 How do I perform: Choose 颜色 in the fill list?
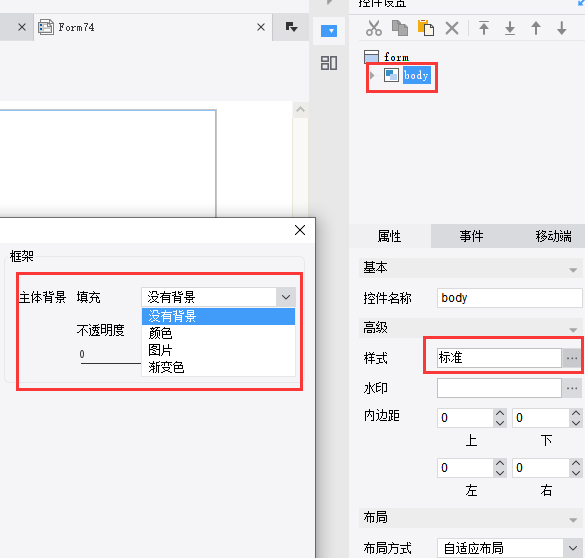[218, 333]
